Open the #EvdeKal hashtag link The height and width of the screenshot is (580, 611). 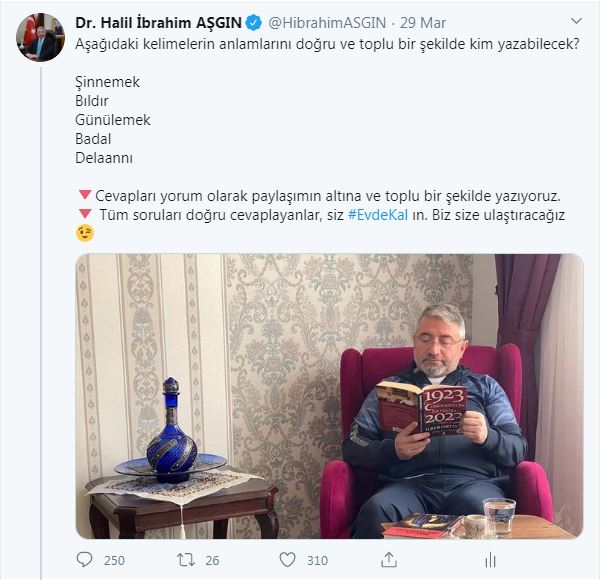click(378, 215)
